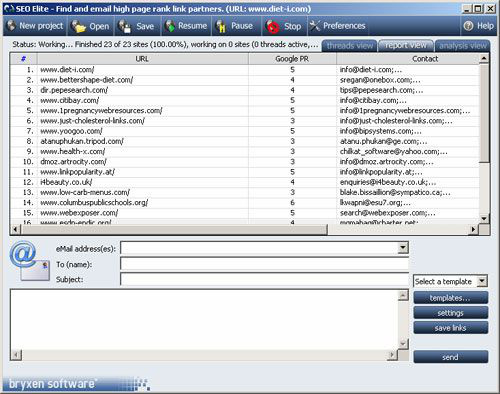Select the report view tab

click(x=406, y=45)
